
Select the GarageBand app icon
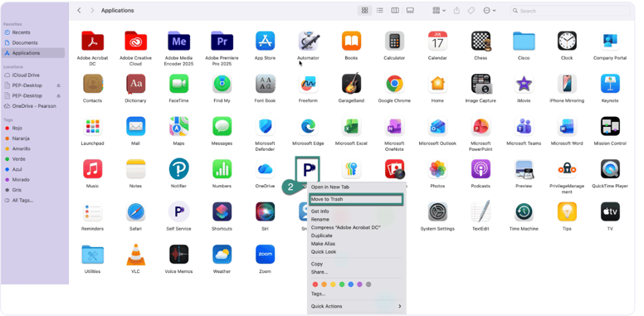[x=351, y=84]
